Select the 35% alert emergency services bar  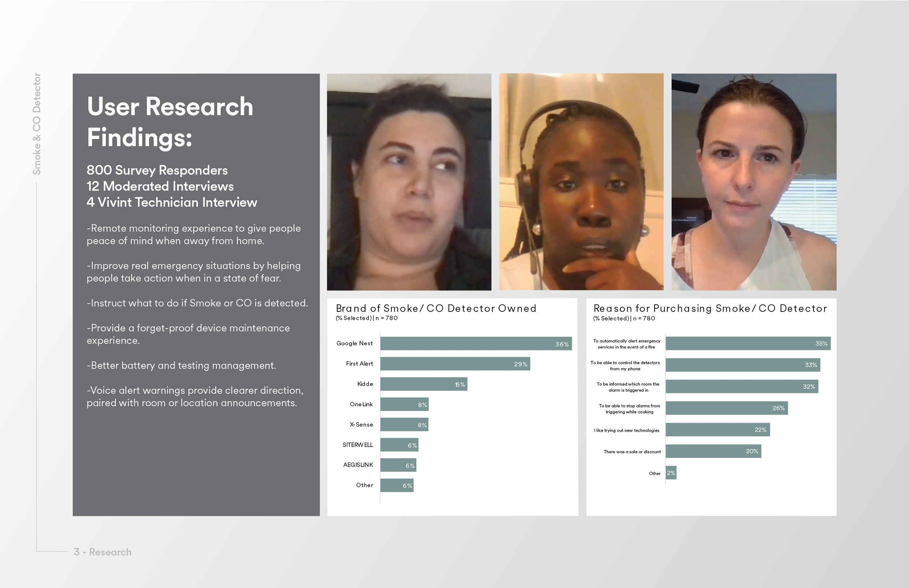(748, 343)
